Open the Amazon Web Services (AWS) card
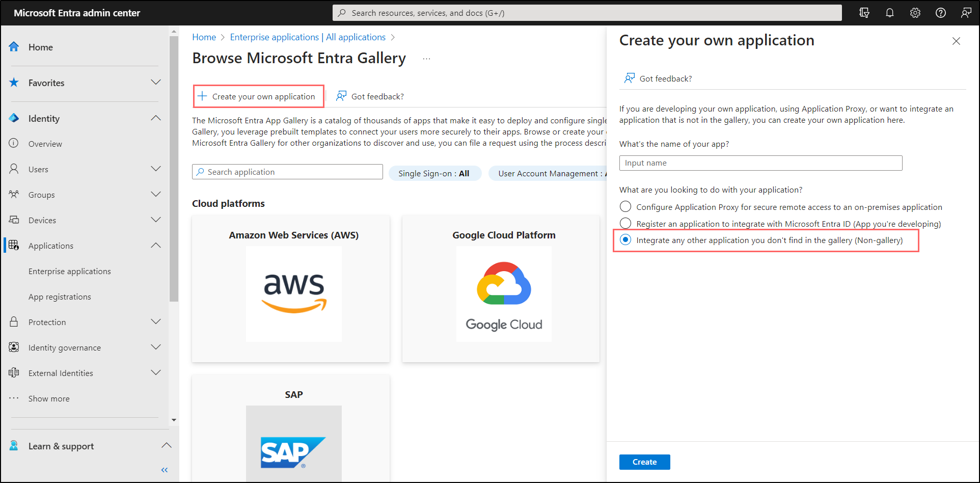 291,288
